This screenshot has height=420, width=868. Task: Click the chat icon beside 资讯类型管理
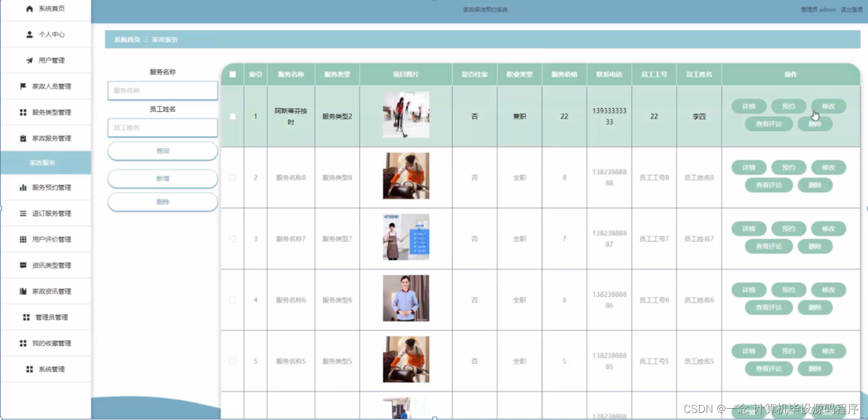pyautogui.click(x=23, y=265)
